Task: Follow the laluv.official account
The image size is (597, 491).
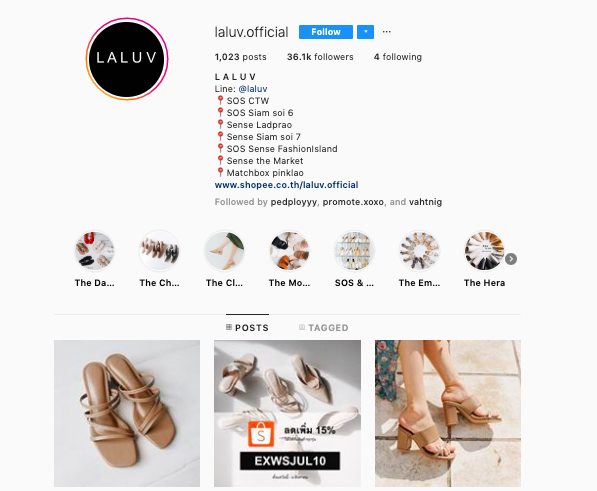Action: pyautogui.click(x=326, y=32)
